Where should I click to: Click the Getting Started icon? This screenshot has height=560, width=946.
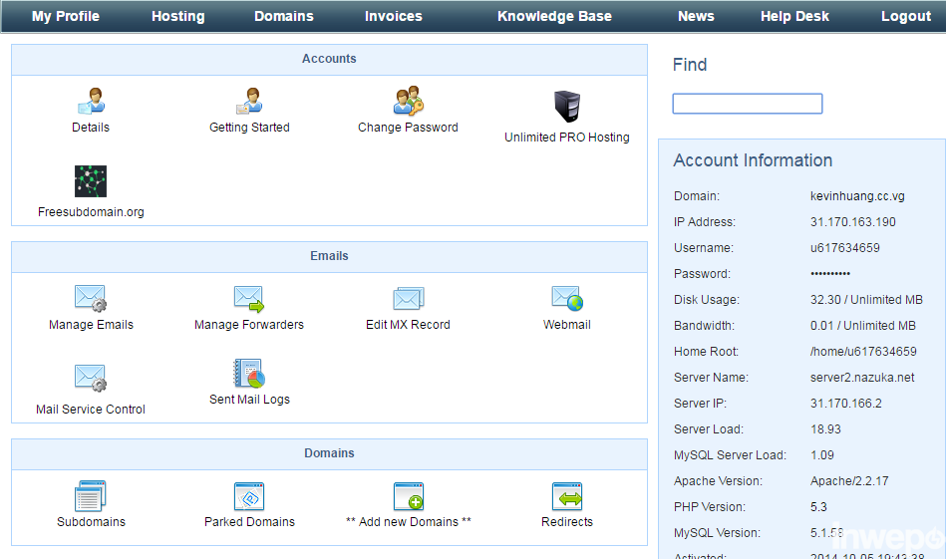pyautogui.click(x=249, y=102)
